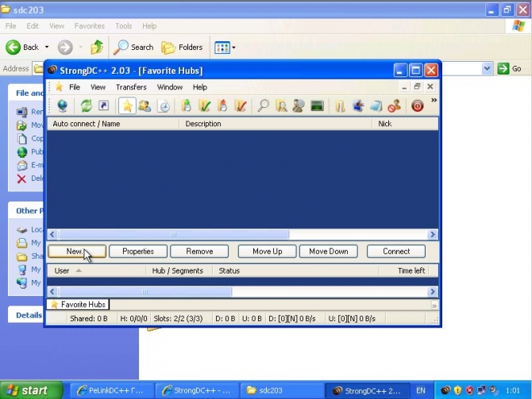Open the Transfers menu
This screenshot has width=532, height=399.
click(x=131, y=87)
